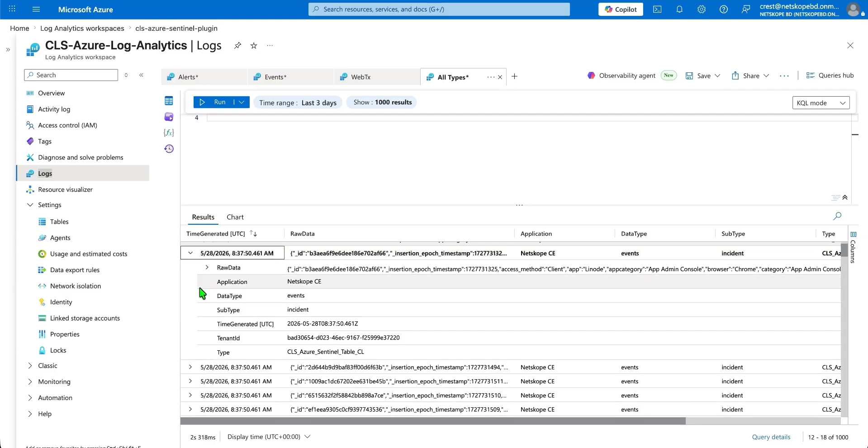This screenshot has width=868, height=448.
Task: Open the Queries panel icon in query sidebar
Action: (x=169, y=117)
